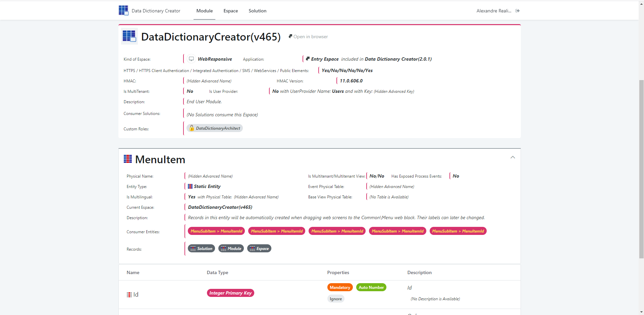Click the MenuItem entity grid icon
Screen dimensions: 644x315
(x=128, y=159)
